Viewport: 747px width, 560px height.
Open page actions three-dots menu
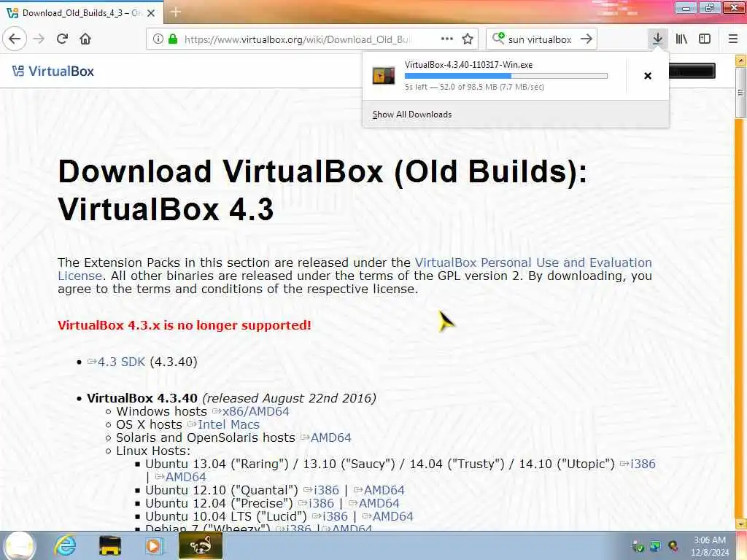pyautogui.click(x=447, y=39)
